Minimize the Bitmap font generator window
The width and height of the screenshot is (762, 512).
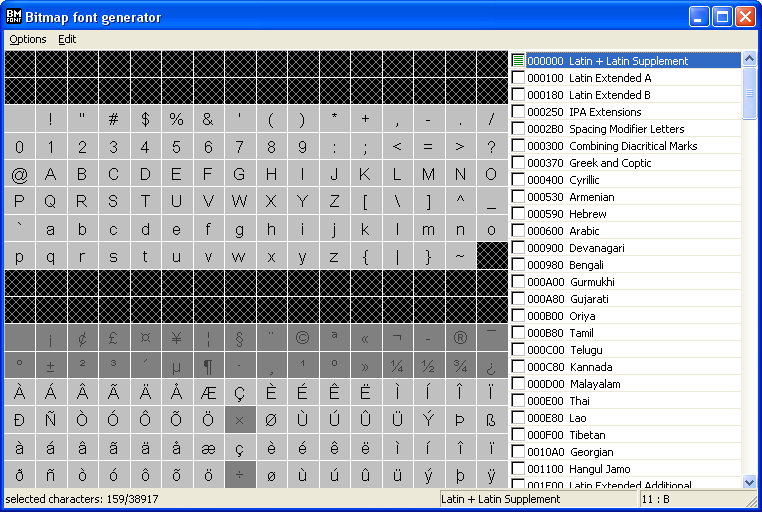point(699,17)
